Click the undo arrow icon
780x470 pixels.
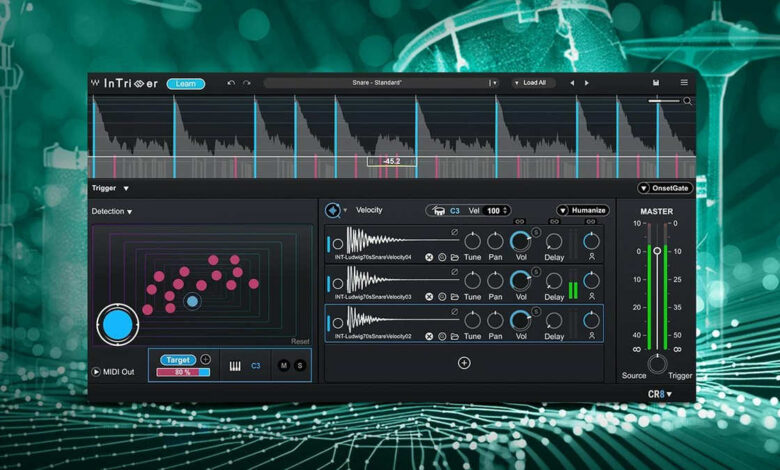232,83
